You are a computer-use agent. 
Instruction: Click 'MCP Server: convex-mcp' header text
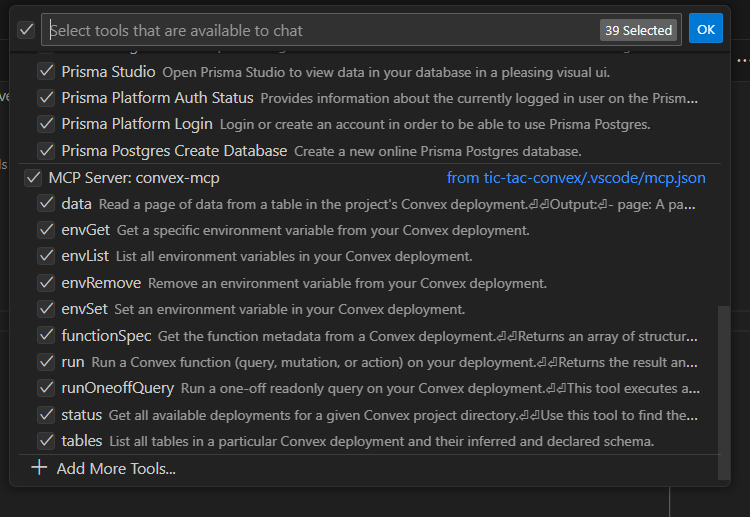click(x=134, y=178)
